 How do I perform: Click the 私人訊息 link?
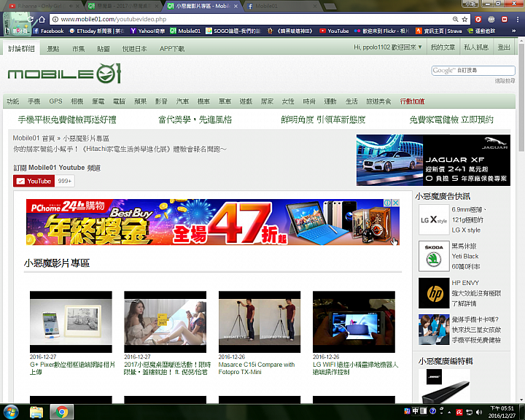point(475,47)
